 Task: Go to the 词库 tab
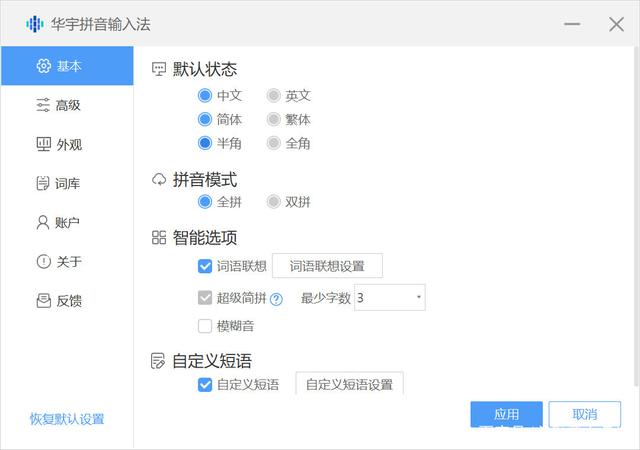coord(67,183)
